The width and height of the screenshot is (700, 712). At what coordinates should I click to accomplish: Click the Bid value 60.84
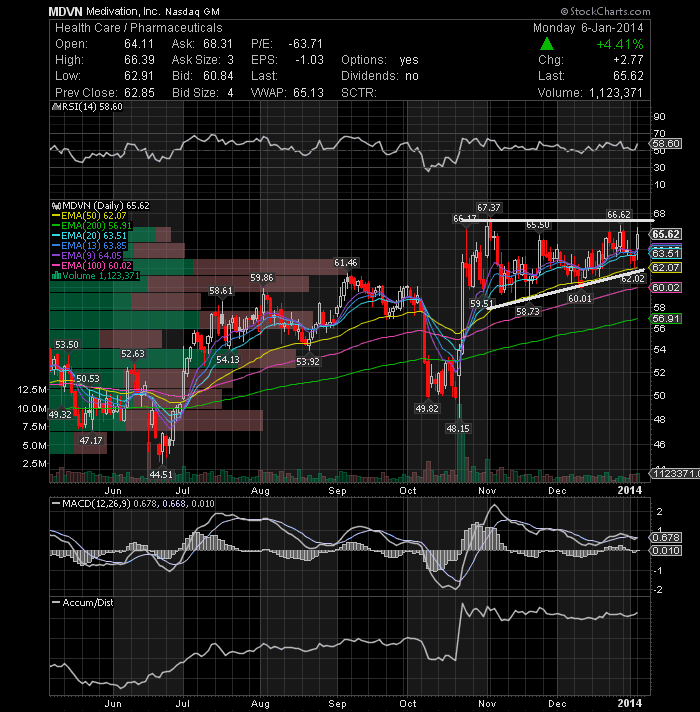pyautogui.click(x=218, y=76)
